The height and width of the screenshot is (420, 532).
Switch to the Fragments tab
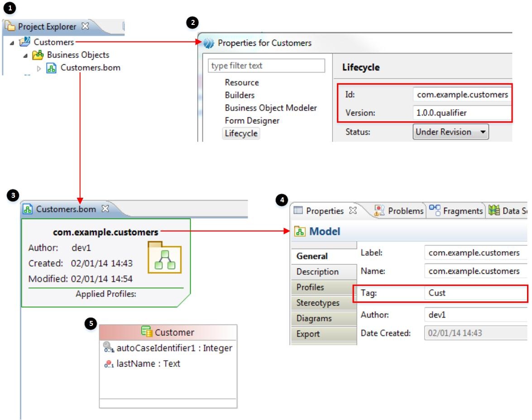pyautogui.click(x=455, y=211)
